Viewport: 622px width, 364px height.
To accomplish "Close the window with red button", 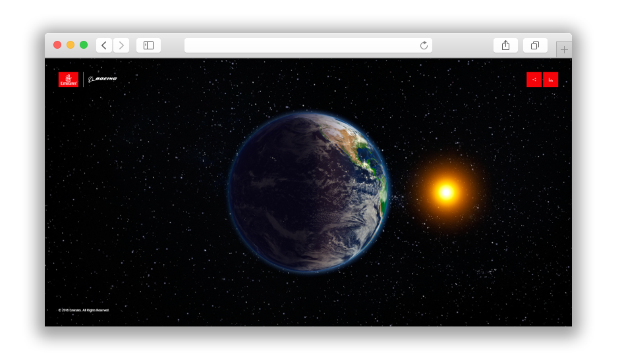I will [x=57, y=45].
